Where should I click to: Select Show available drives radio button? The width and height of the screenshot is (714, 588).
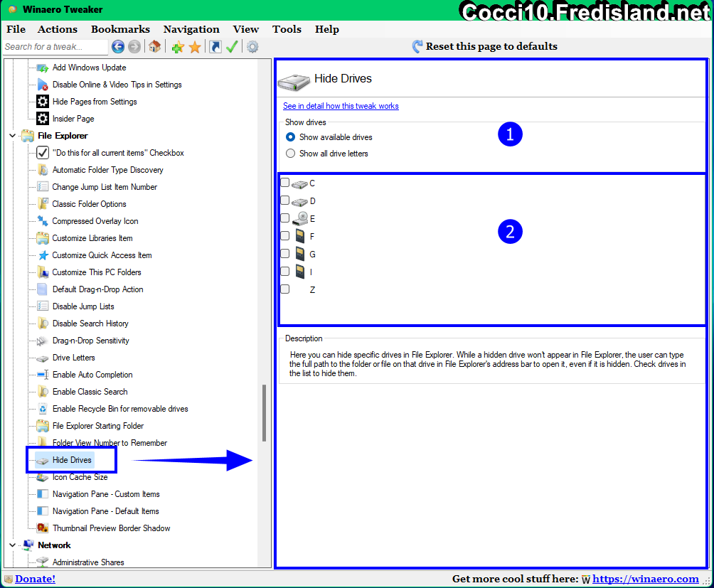290,137
